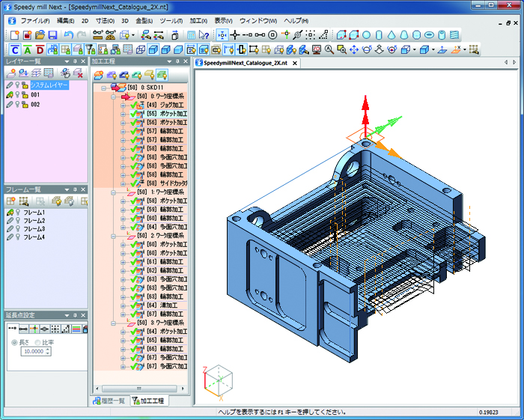Click the pan view arrows icon
The image size is (524, 420).
click(x=355, y=49)
